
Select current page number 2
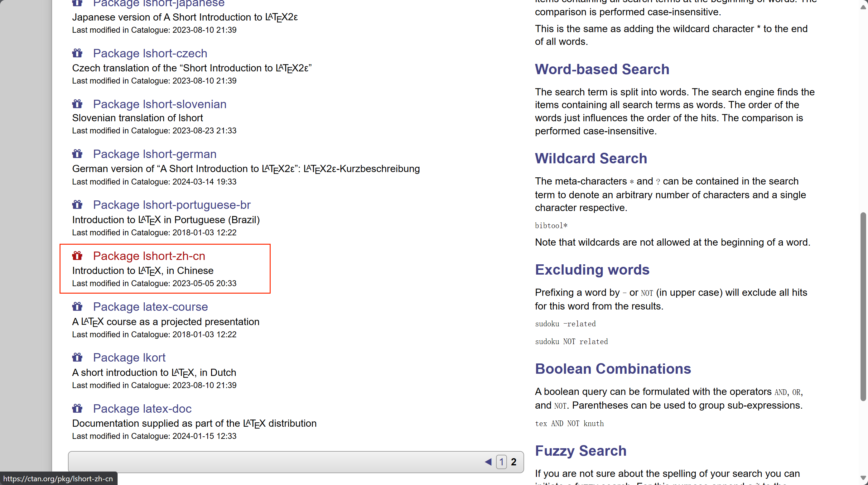[x=514, y=462]
